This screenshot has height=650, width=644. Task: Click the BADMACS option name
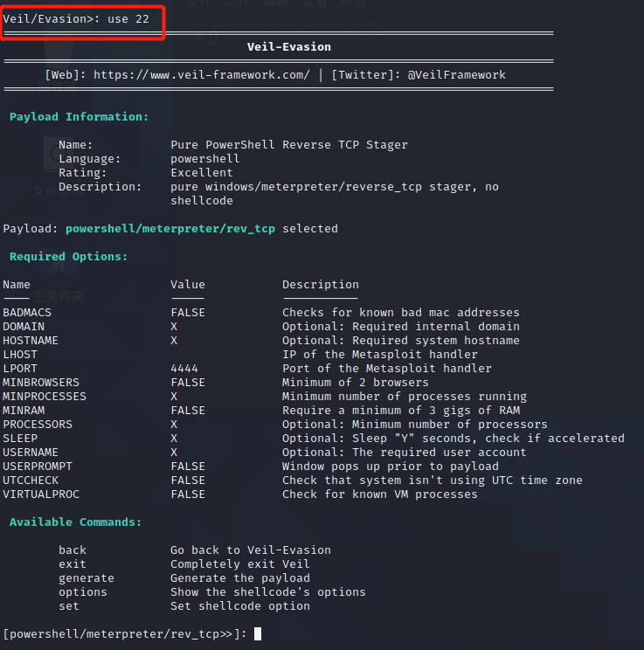point(27,313)
